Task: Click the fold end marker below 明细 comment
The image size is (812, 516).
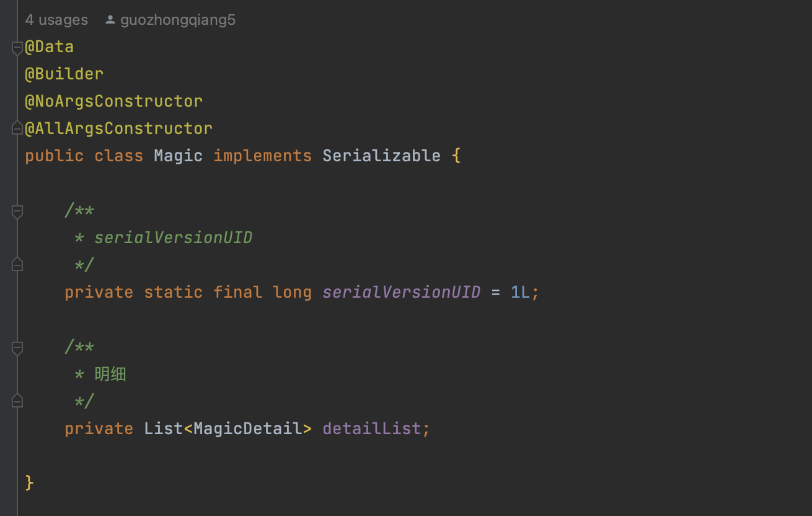Action: (17, 401)
